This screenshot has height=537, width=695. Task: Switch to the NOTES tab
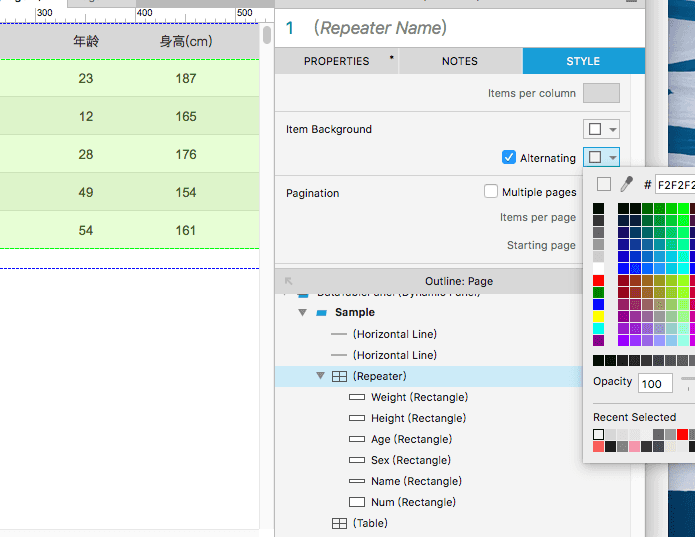460,61
